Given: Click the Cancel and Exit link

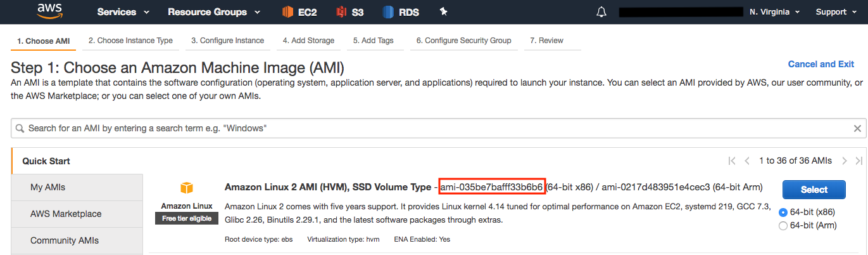Looking at the screenshot, I should coord(821,64).
